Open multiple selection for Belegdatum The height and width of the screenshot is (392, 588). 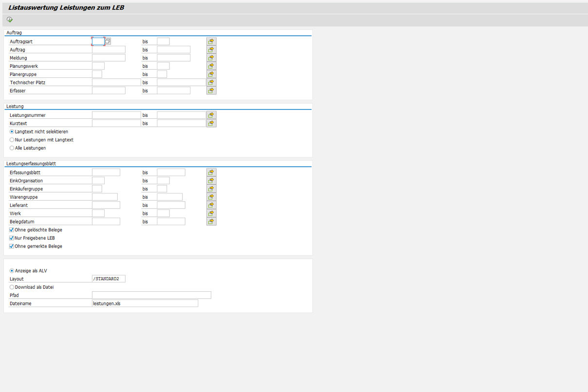tap(211, 222)
